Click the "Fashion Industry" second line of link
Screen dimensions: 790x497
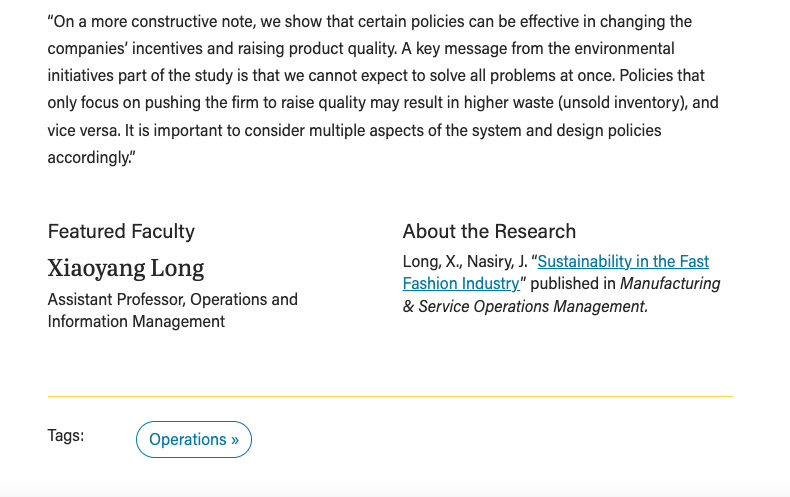pyautogui.click(x=461, y=283)
